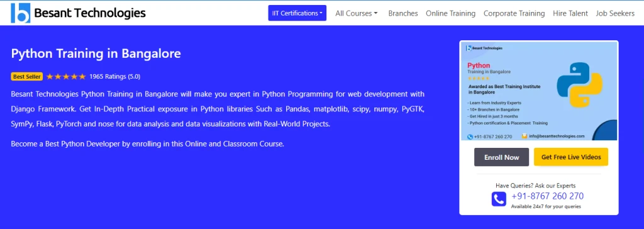This screenshot has height=229, width=644.
Task: Click the Besant Technologies logo icon
Action: tap(21, 13)
